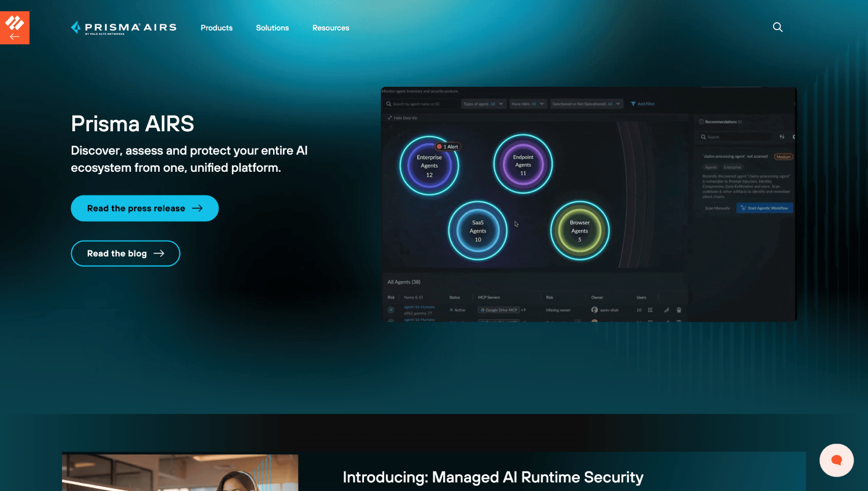Click the Read the blog button
The image size is (868, 491).
coord(126,253)
